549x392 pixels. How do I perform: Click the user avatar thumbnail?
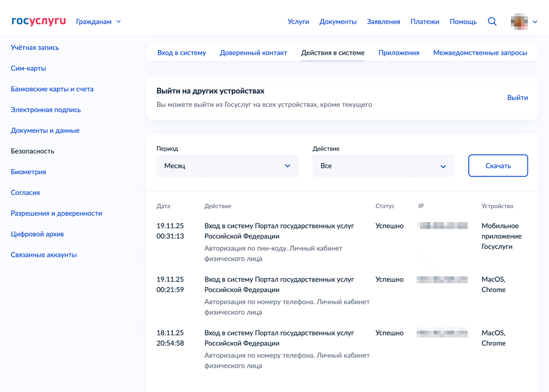[x=519, y=22]
